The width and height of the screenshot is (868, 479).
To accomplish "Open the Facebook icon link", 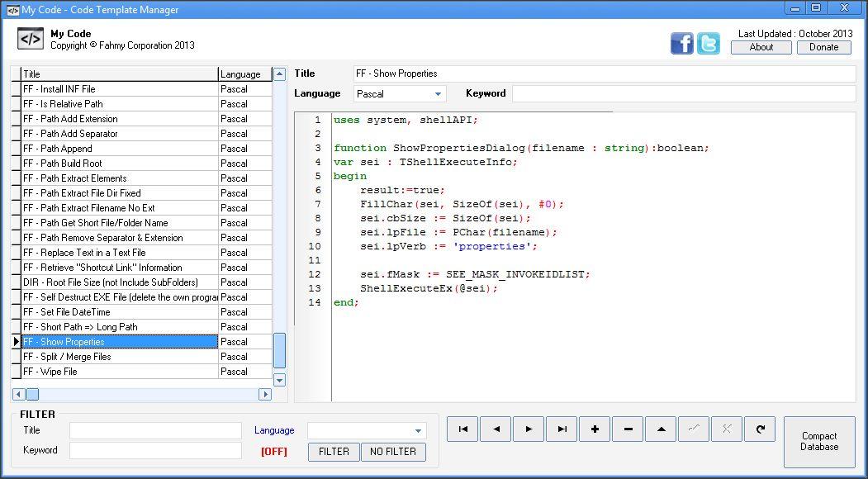I will 681,43.
